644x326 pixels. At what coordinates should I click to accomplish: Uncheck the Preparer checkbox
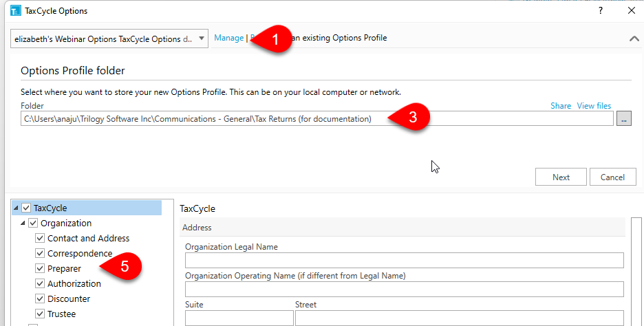pyautogui.click(x=40, y=268)
